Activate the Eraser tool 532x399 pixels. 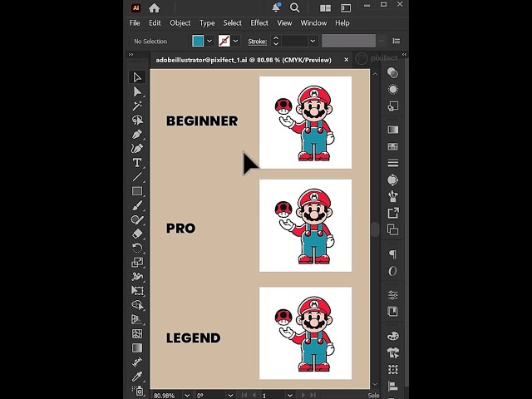pos(137,234)
